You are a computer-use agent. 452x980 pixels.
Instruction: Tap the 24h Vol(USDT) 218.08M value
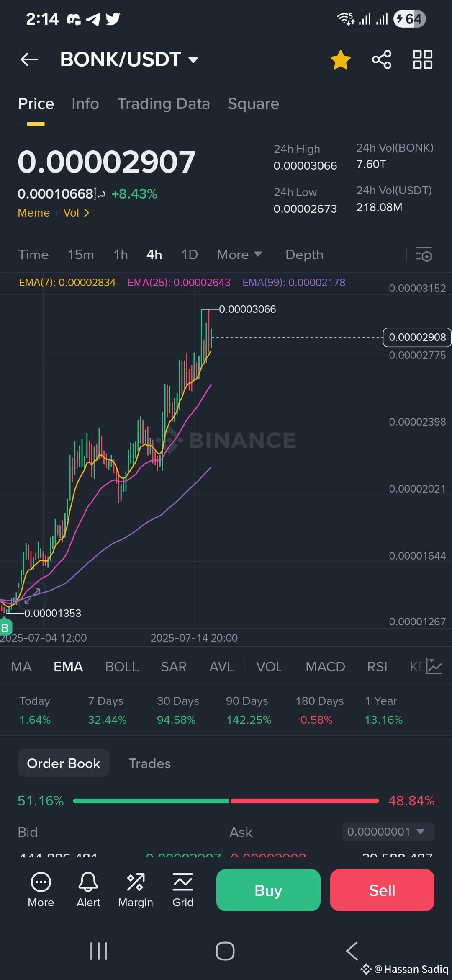(x=379, y=207)
